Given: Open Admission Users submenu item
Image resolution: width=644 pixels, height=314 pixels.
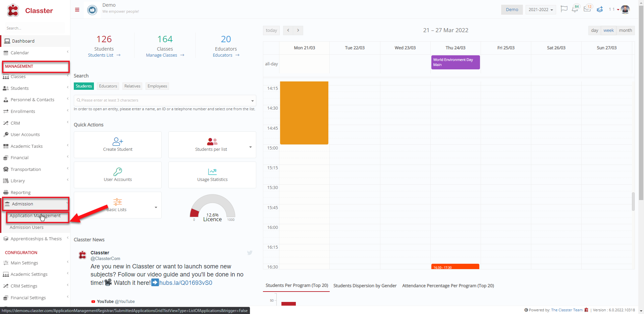Looking at the screenshot, I should pos(26,227).
